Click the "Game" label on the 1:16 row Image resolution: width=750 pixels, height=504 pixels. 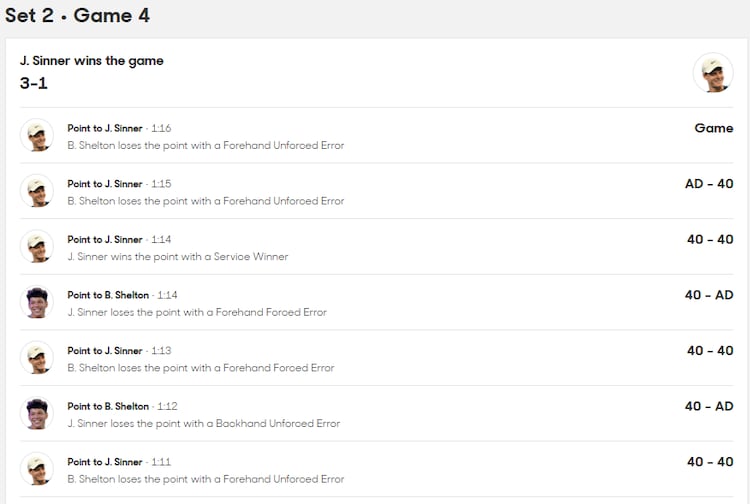point(714,128)
